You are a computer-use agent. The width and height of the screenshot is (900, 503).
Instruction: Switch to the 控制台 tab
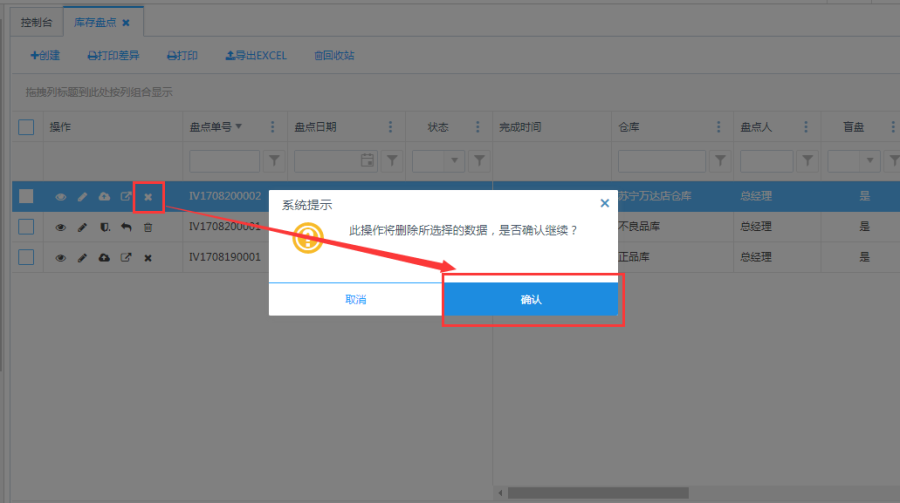click(x=38, y=21)
